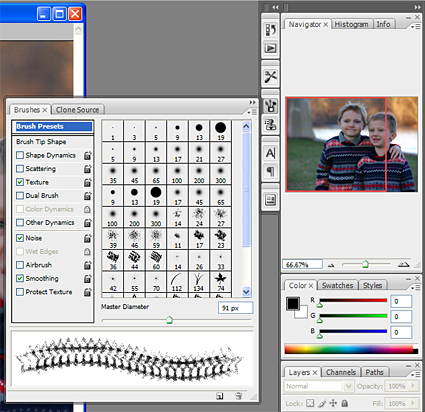425x412 pixels.
Task: Open the layer blend mode Normal dropdown
Action: tap(318, 386)
